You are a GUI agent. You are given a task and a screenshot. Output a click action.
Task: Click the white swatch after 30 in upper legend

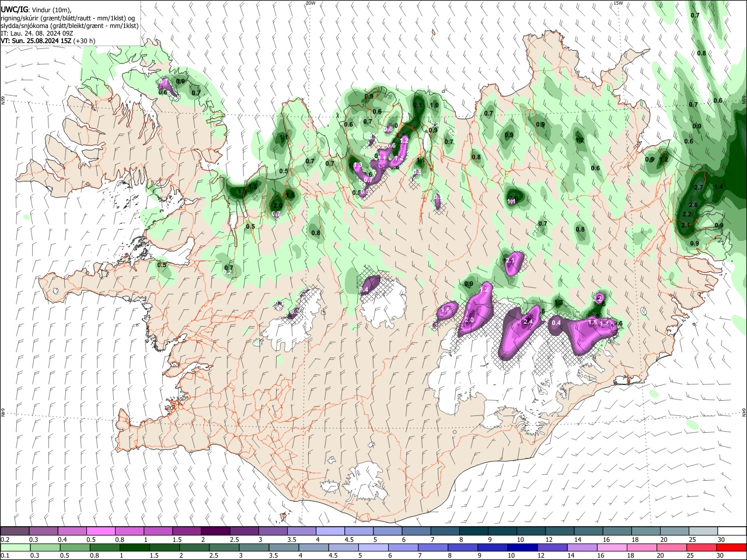tap(732, 531)
